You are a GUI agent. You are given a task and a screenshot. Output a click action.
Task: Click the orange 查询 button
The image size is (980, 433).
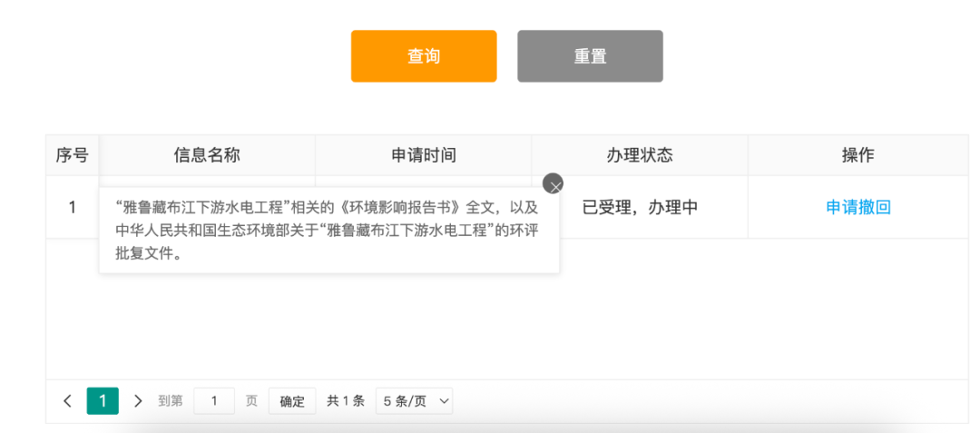[424, 56]
